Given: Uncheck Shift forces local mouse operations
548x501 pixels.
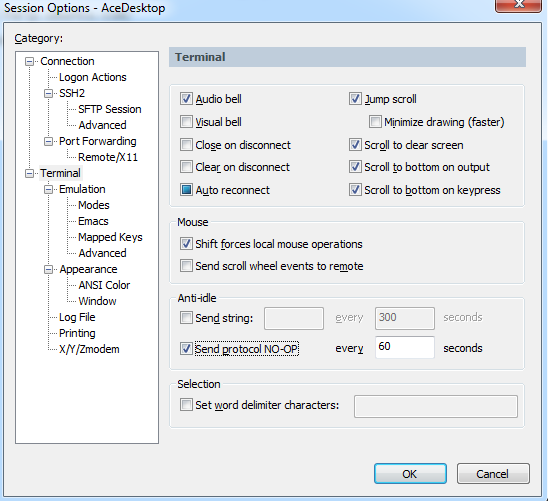Looking at the screenshot, I should point(186,244).
